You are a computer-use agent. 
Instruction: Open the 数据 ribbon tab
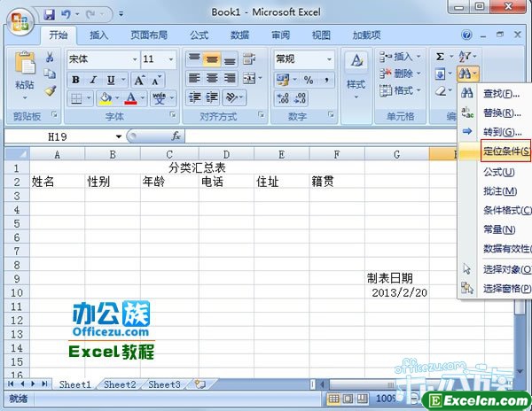[x=240, y=35]
